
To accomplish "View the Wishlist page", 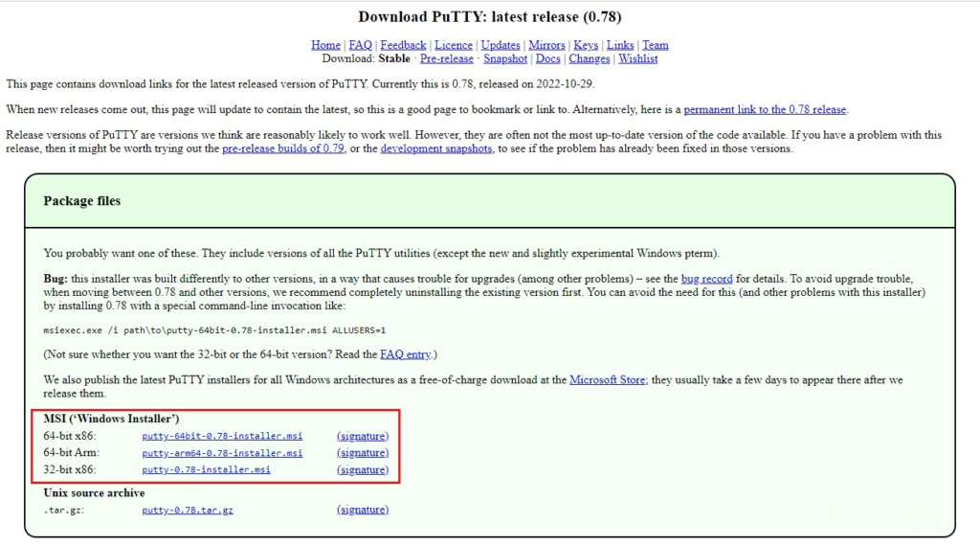I will click(x=638, y=58).
